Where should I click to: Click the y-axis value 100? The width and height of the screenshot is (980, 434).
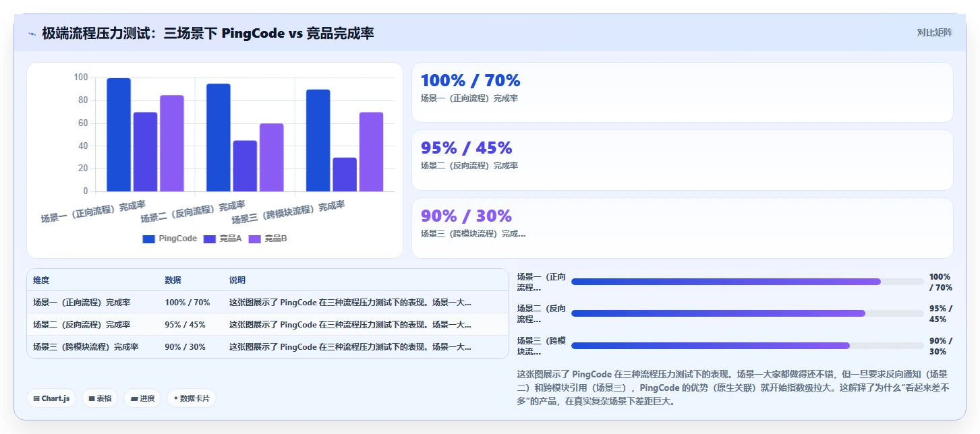click(x=81, y=77)
